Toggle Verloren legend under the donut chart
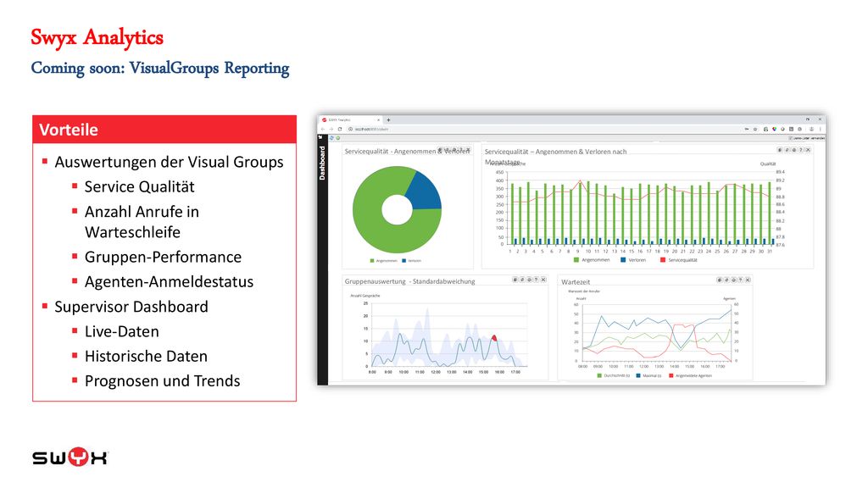Viewport: 868px width, 488px height. 412,261
